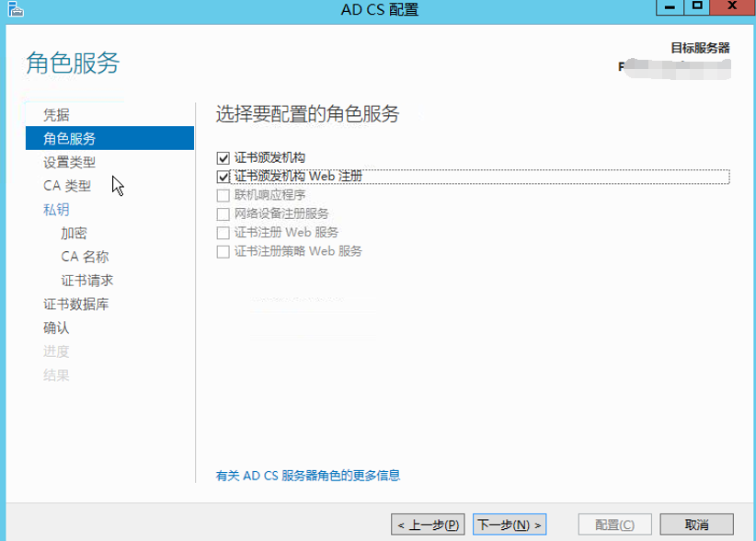Open the 证书数据库 step
The width and height of the screenshot is (756, 541).
tap(76, 304)
